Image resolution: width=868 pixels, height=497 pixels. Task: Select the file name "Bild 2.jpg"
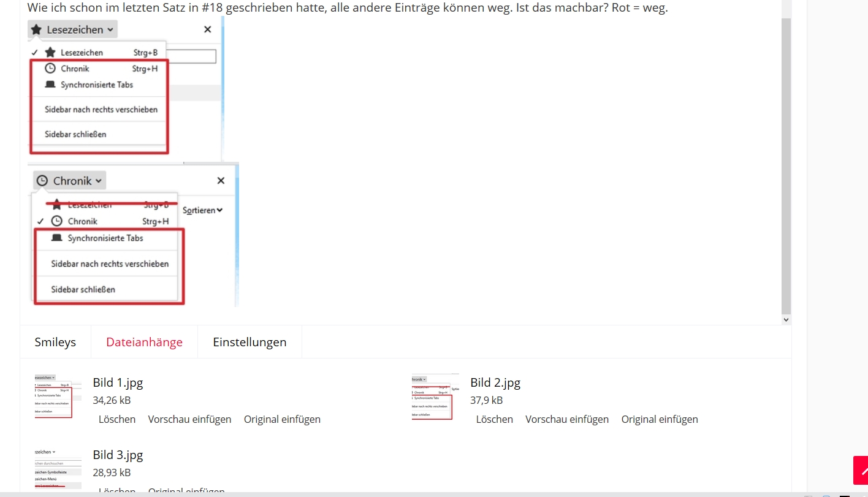coord(495,382)
